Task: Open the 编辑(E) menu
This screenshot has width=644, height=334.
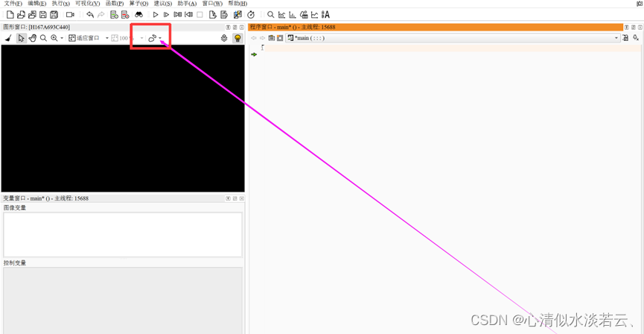Action: point(37,3)
